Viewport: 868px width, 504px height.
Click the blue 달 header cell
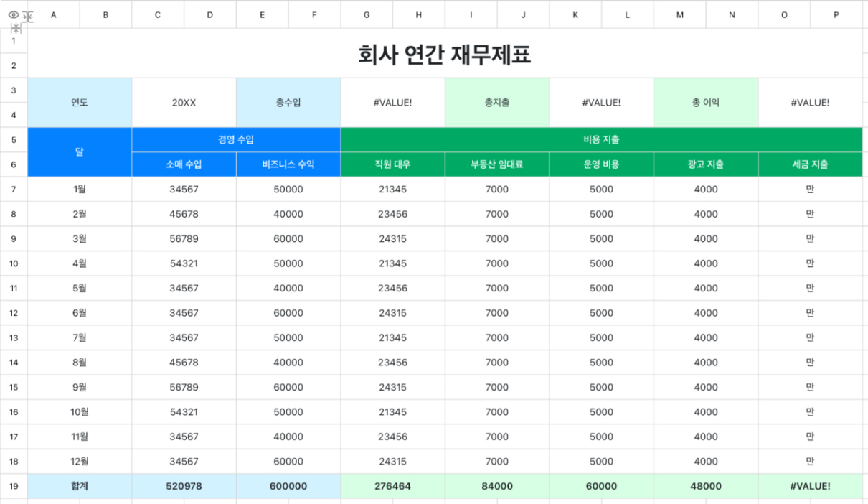pos(80,152)
